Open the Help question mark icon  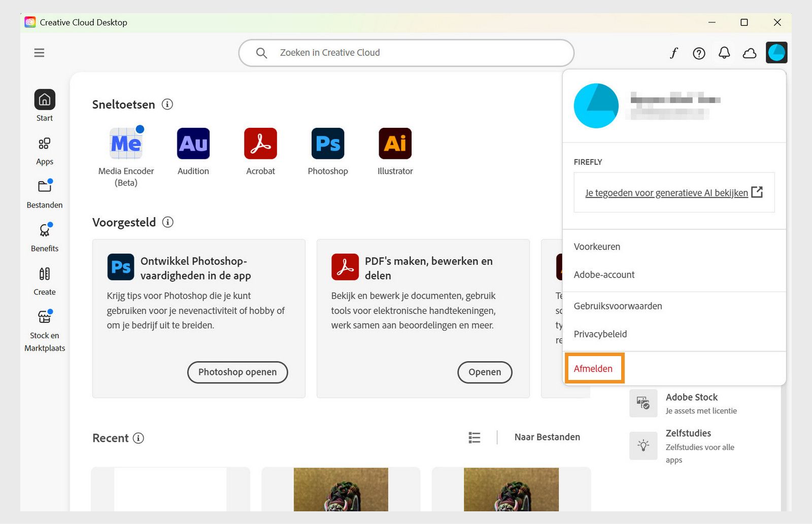[699, 53]
